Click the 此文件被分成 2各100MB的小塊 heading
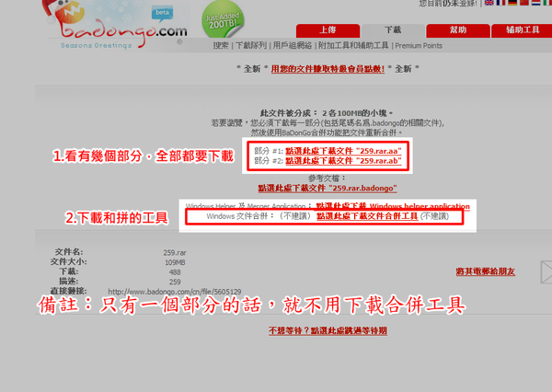This screenshot has height=392, width=552. (327, 113)
